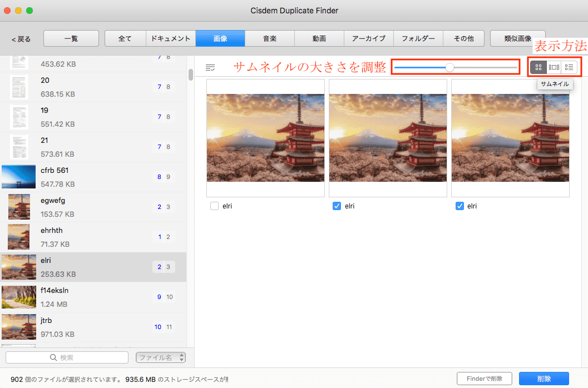
Task: Uncheck the third elri image checkbox
Action: click(x=459, y=206)
